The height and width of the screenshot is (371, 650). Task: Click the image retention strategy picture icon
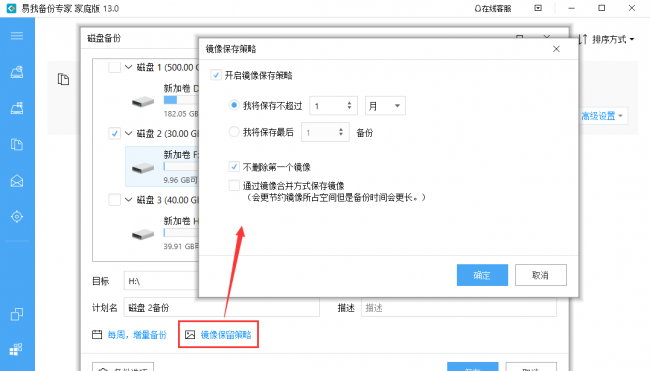190,335
